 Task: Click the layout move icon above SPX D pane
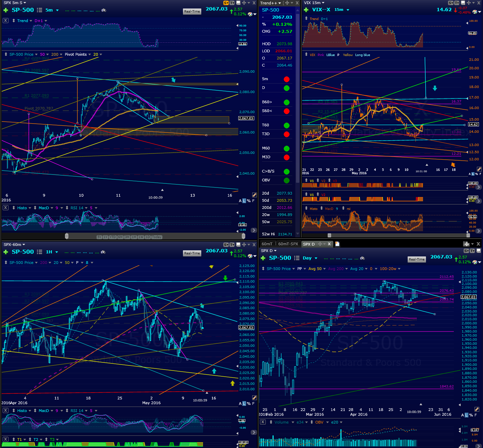[x=466, y=244]
